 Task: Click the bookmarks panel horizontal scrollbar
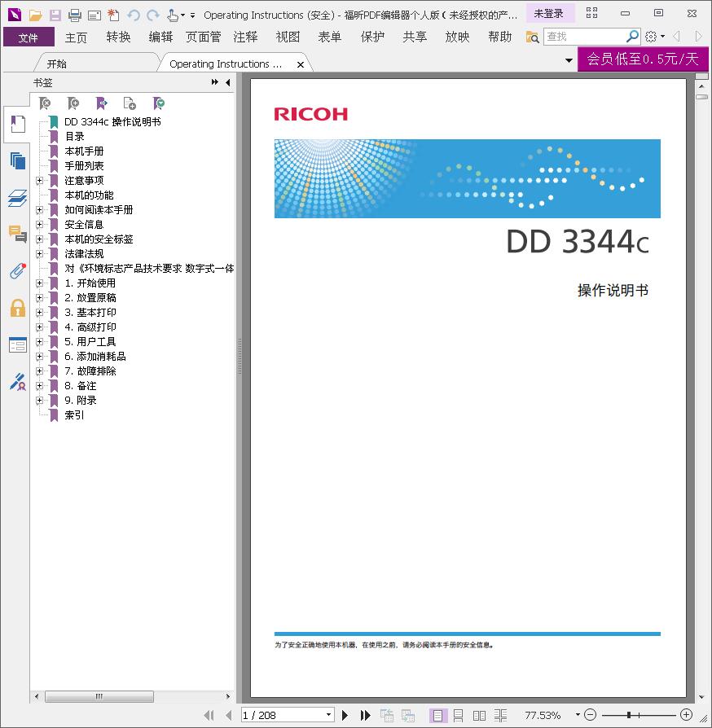pos(99,696)
